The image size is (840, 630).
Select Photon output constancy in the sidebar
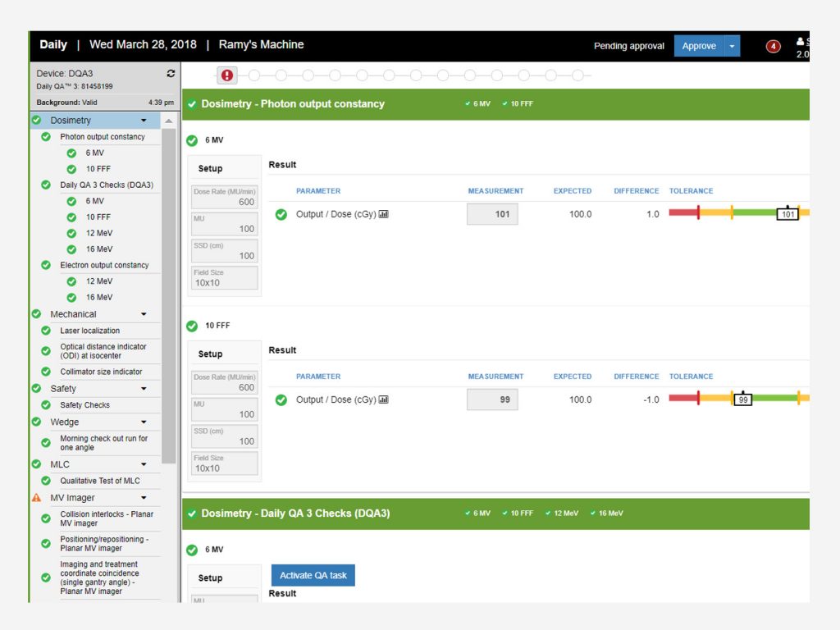102,137
